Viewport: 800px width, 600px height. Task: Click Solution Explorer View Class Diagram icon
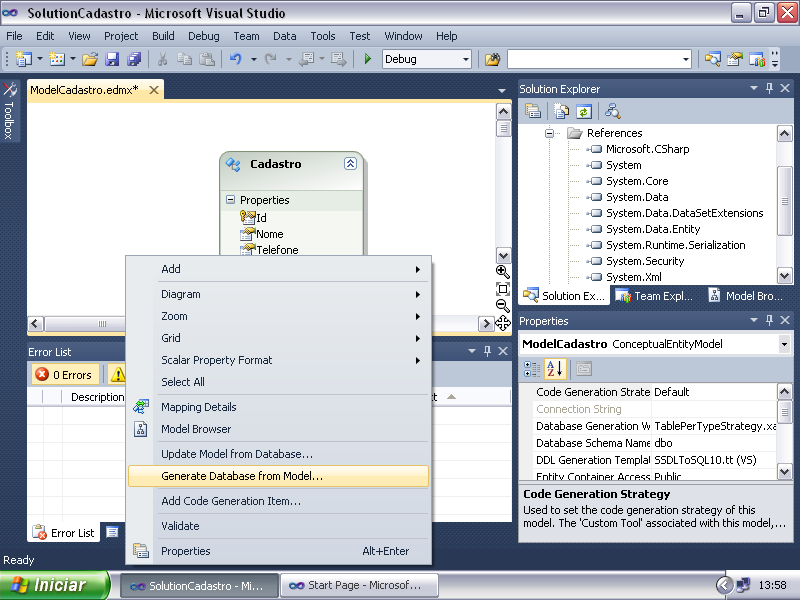[612, 111]
